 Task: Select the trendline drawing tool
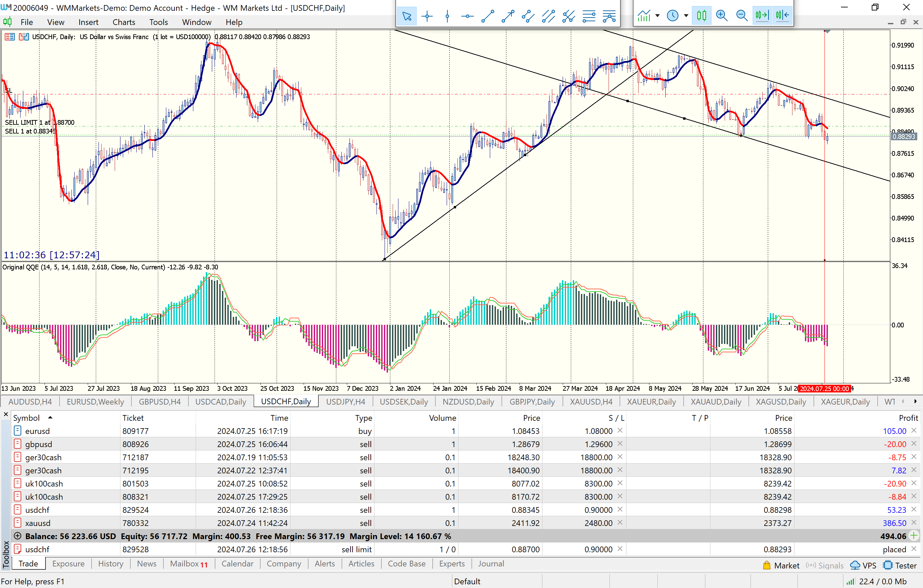click(487, 16)
